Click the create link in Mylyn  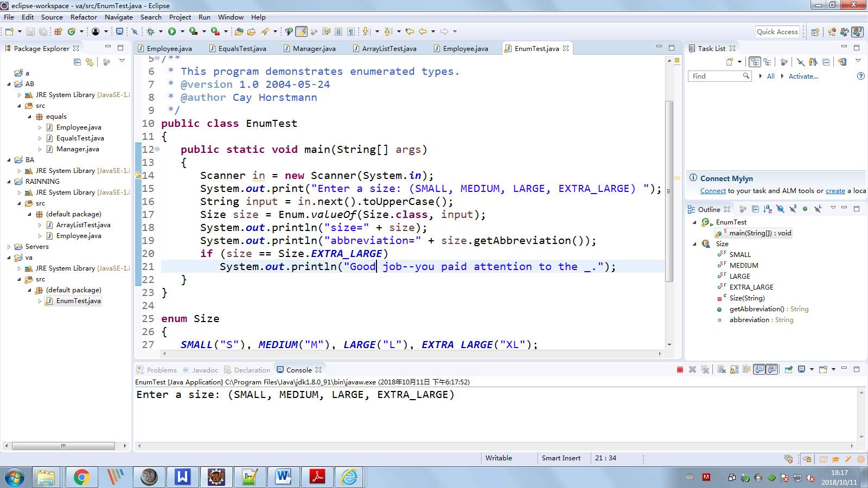(x=835, y=191)
